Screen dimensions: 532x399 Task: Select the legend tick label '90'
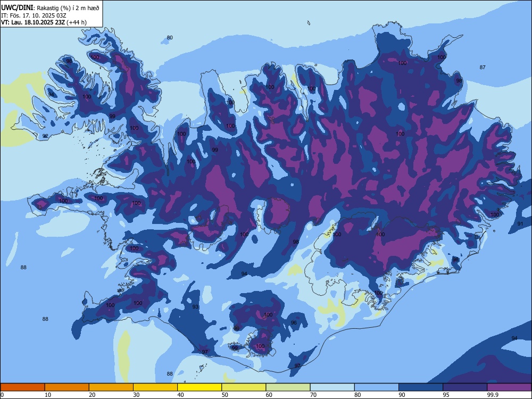point(402,395)
